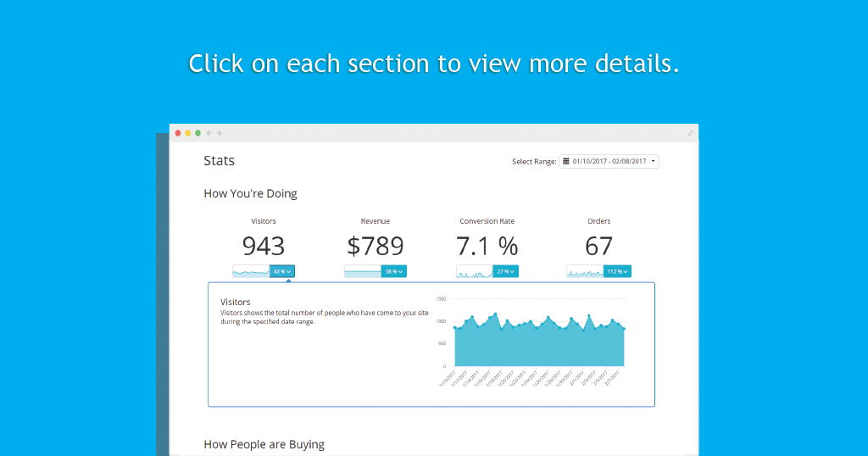Expand the Revenue 38% dropdown button
This screenshot has height=456, width=868.
(x=394, y=272)
